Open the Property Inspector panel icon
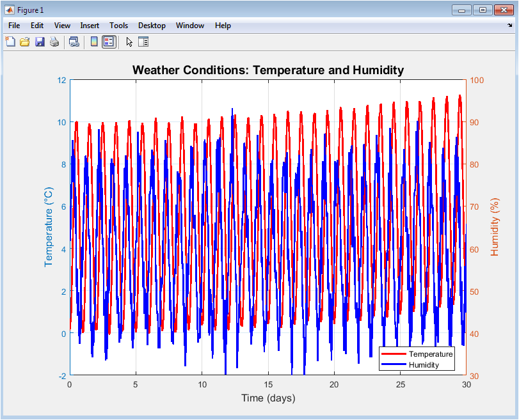The width and height of the screenshot is (519, 420). pos(143,42)
